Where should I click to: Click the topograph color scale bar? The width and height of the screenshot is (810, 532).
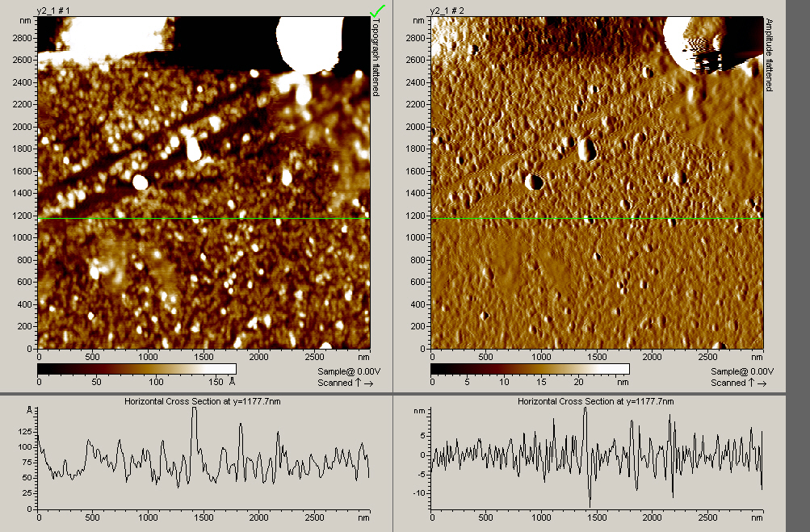(x=136, y=369)
